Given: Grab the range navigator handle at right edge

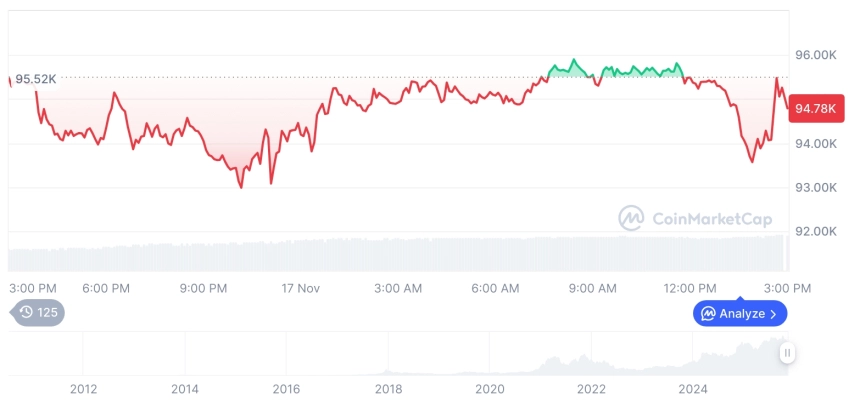Looking at the screenshot, I should click(x=788, y=353).
